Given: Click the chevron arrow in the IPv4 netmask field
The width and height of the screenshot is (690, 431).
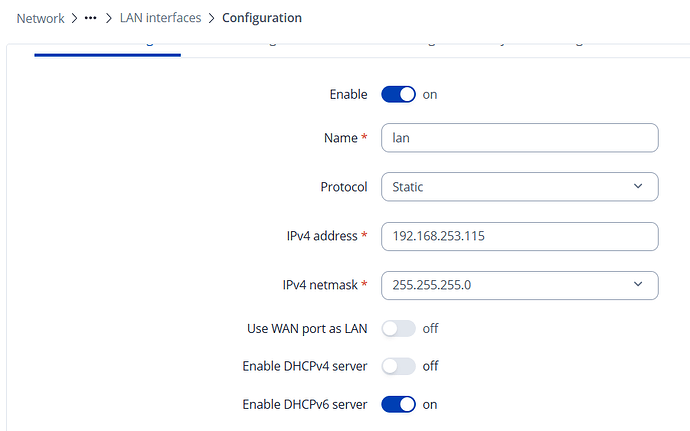Looking at the screenshot, I should [639, 285].
